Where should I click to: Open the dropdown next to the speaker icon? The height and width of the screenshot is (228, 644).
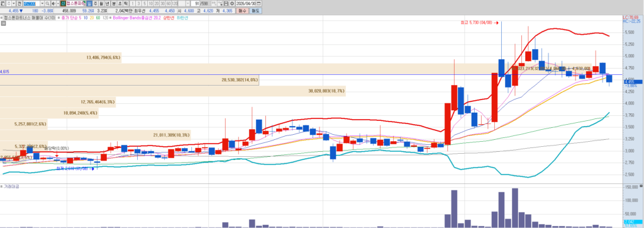point(58,3)
